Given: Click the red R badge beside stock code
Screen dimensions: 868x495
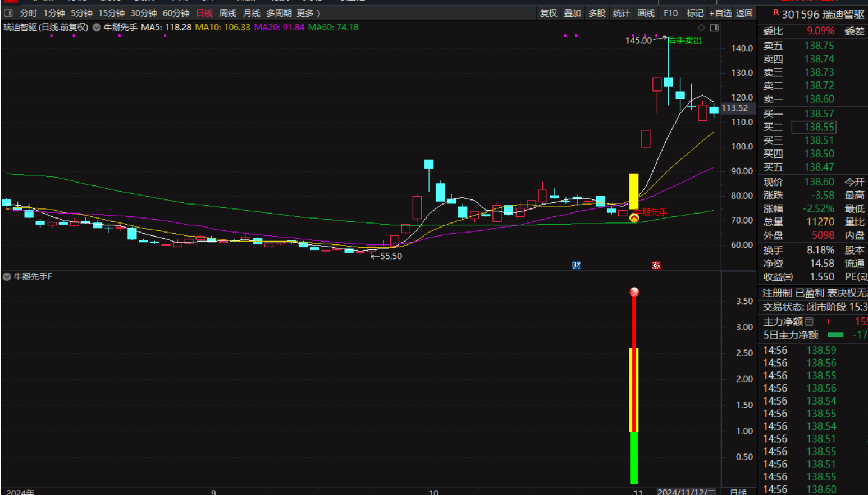Looking at the screenshot, I should coord(776,12).
